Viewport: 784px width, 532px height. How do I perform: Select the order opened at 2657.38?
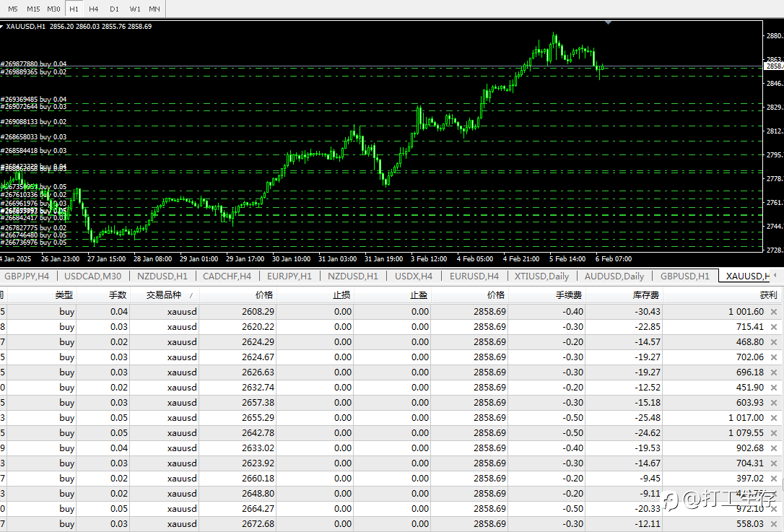pyautogui.click(x=390, y=403)
